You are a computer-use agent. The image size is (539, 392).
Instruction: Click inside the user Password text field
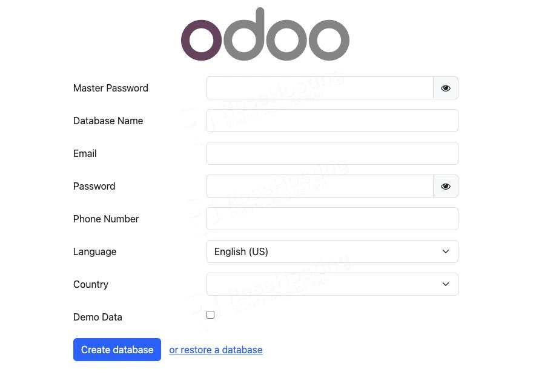(x=320, y=186)
